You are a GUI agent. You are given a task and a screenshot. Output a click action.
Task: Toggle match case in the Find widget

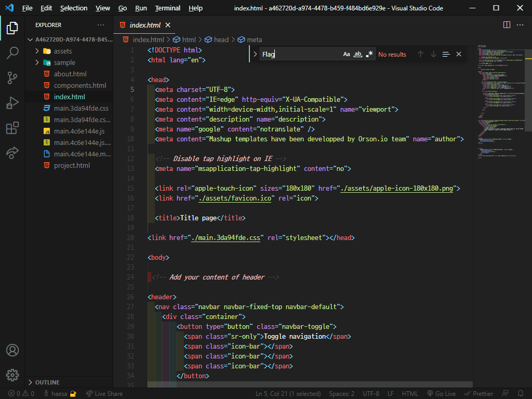pyautogui.click(x=347, y=54)
